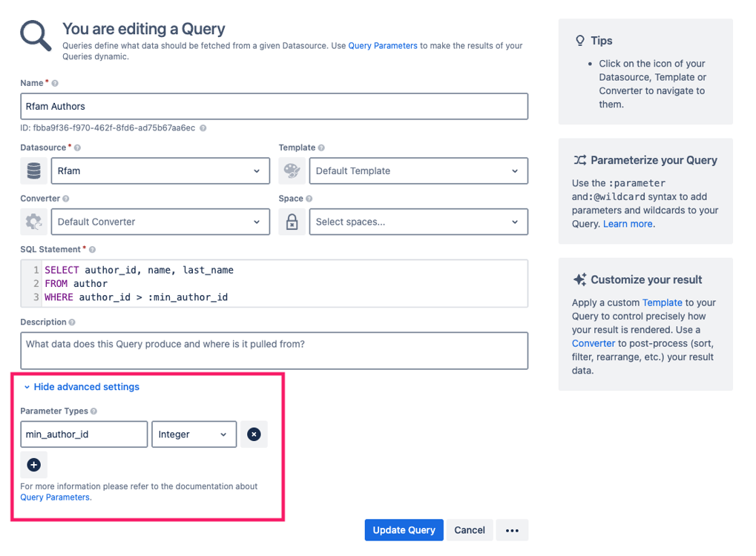Image resolution: width=756 pixels, height=556 pixels.
Task: Change parameter type using Integer dropdown
Action: point(194,434)
